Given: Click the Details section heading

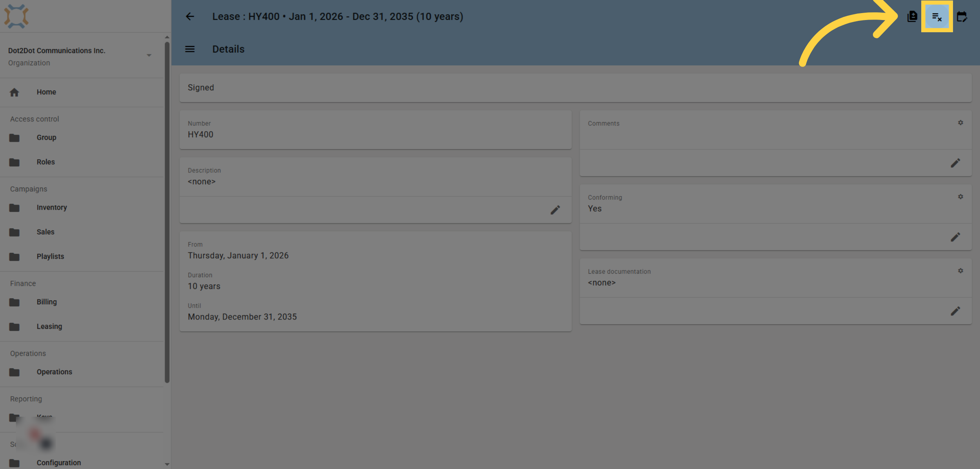Looking at the screenshot, I should pos(228,49).
